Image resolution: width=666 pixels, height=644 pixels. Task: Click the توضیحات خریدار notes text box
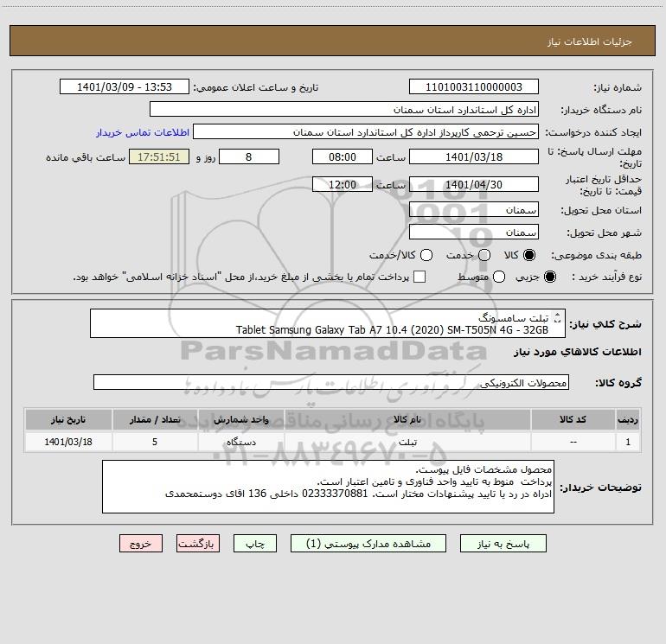tap(328, 487)
